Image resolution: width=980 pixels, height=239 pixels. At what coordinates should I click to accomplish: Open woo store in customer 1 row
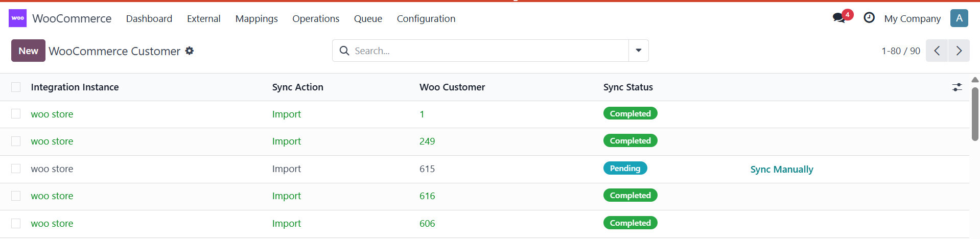(x=52, y=114)
